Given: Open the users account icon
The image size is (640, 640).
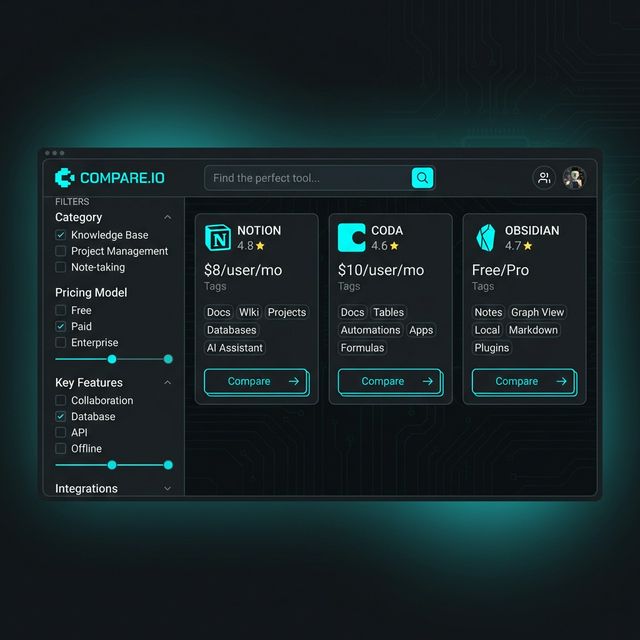Looking at the screenshot, I should [x=543, y=178].
